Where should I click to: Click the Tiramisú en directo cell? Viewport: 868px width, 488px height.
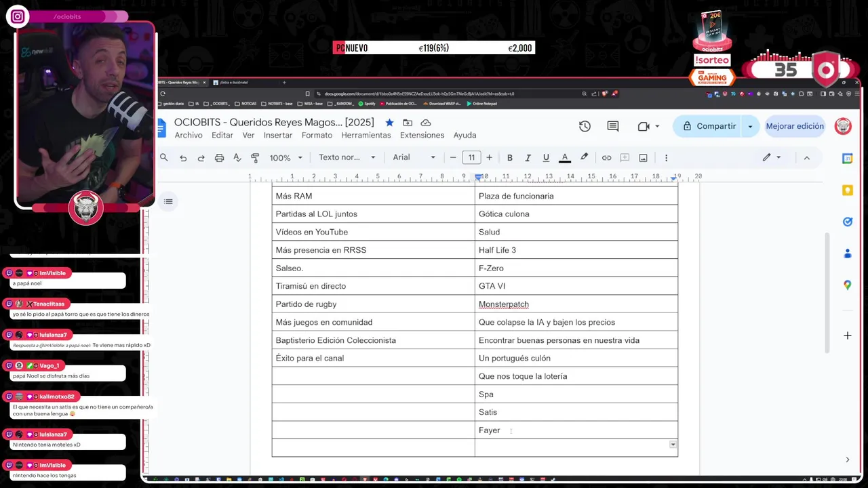tap(373, 286)
